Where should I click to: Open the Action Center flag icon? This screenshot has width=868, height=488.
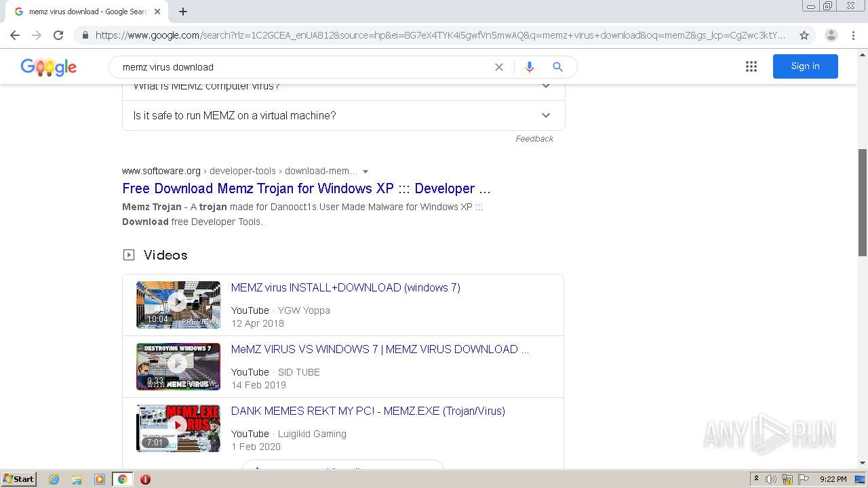coord(804,479)
